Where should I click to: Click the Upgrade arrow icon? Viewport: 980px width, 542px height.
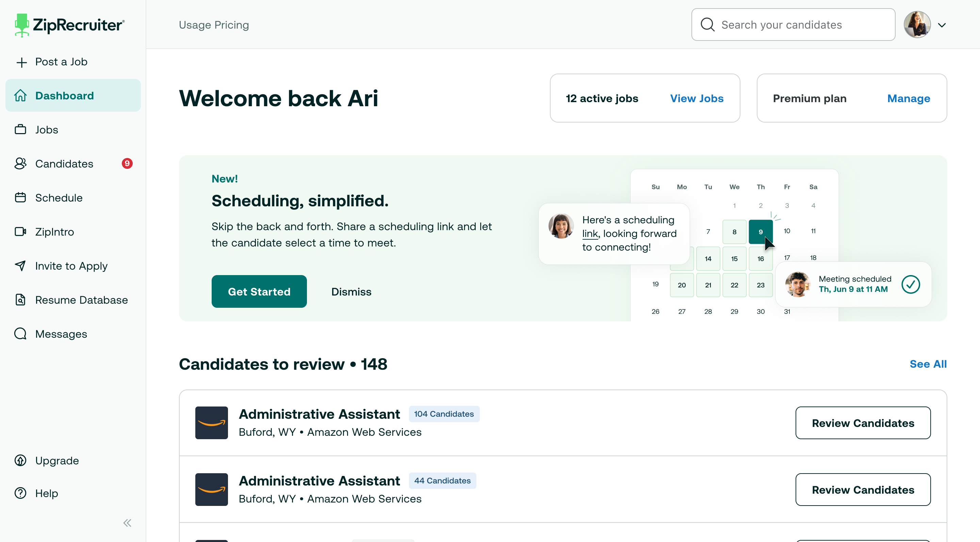point(20,461)
